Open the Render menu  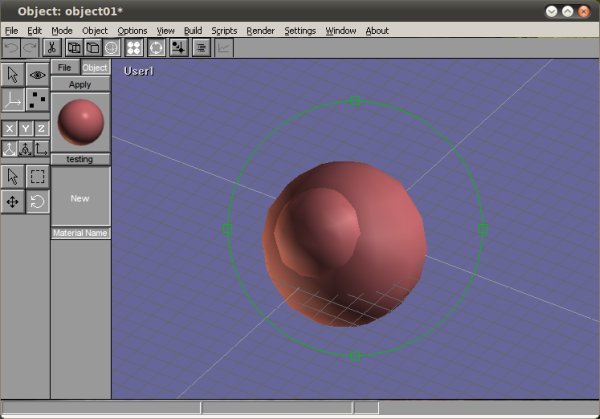pos(258,31)
